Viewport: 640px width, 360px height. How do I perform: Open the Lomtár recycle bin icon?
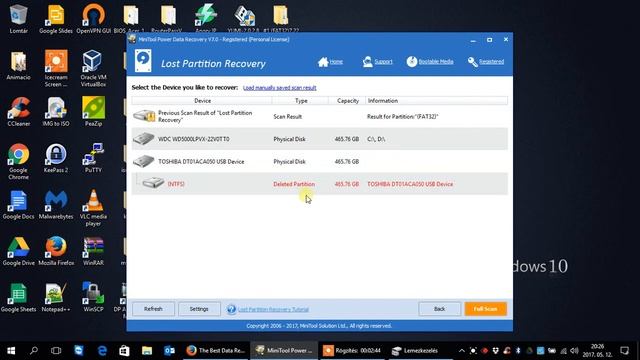pos(18,19)
